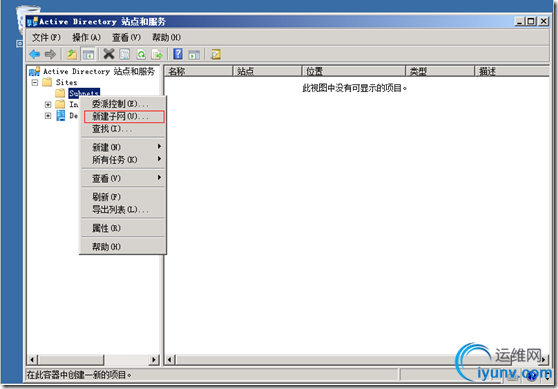
Task: Sort by the 站点 column header
Action: pyautogui.click(x=267, y=71)
